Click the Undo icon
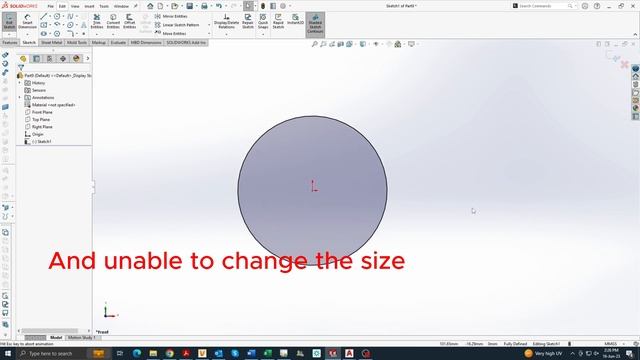The width and height of the screenshot is (640, 360). click(x=219, y=6)
